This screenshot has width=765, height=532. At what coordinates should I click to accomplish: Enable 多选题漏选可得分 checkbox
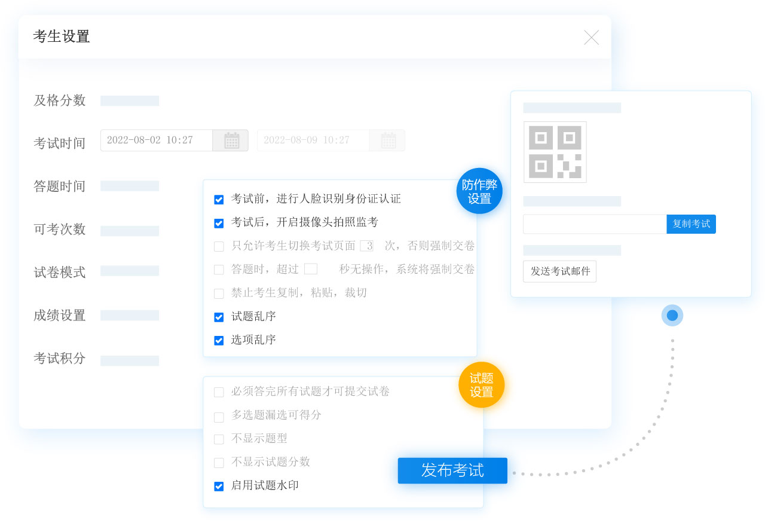click(x=219, y=416)
